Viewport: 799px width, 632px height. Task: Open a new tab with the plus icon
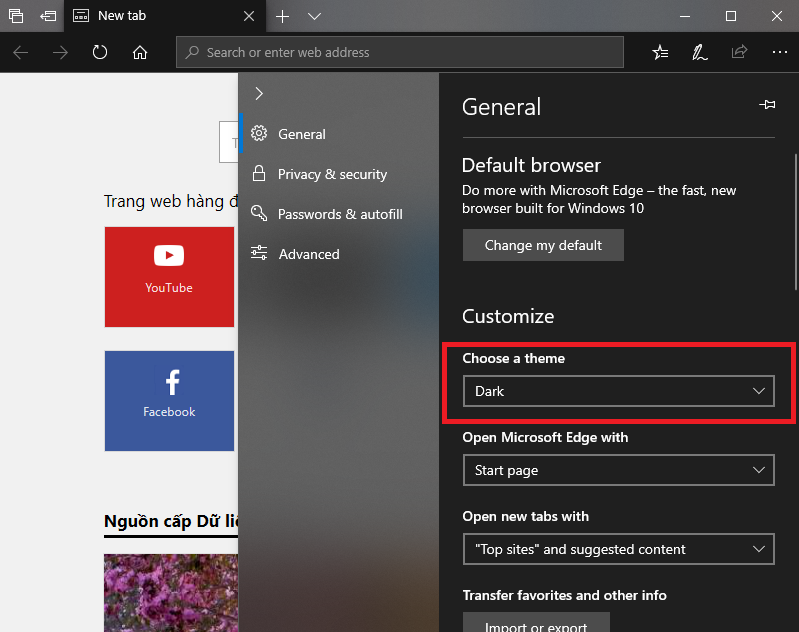click(282, 16)
